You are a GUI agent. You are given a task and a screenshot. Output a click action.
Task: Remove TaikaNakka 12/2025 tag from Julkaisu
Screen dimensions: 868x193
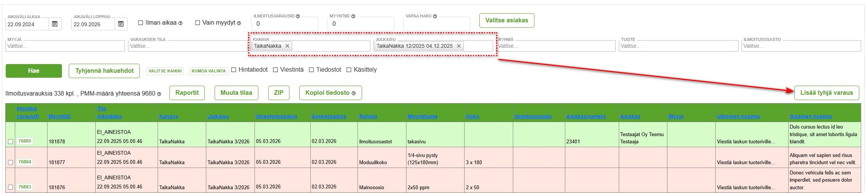459,46
